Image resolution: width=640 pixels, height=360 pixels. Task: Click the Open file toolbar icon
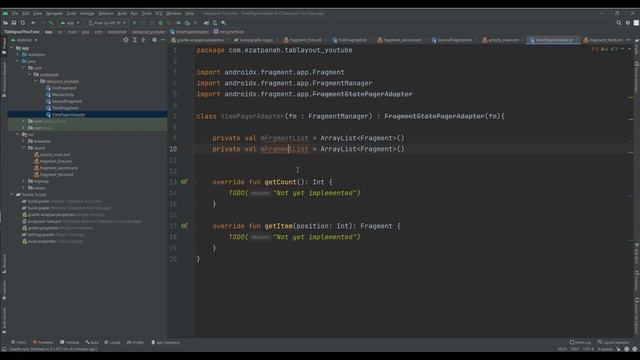click(x=5, y=23)
